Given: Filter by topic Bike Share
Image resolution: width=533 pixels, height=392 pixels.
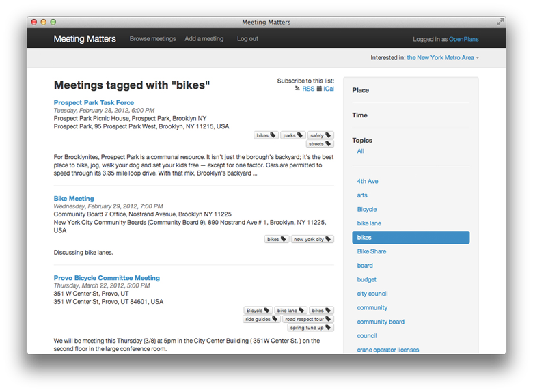Looking at the screenshot, I should pos(372,252).
